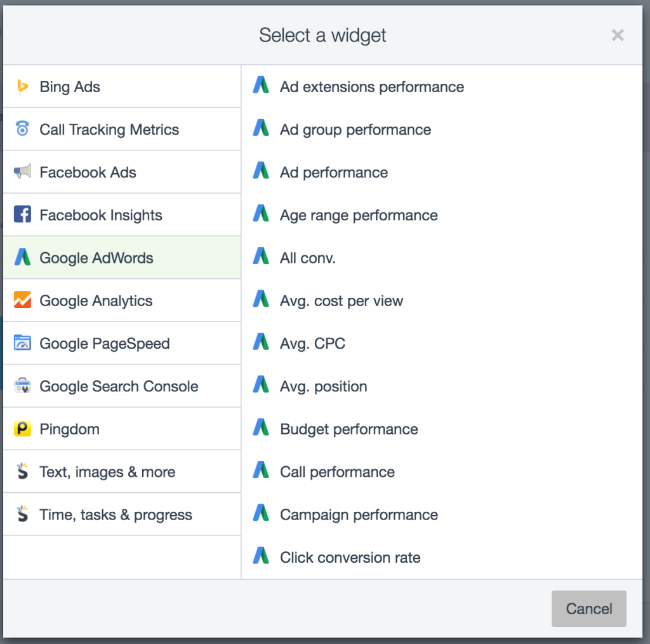Image resolution: width=650 pixels, height=644 pixels.
Task: Pick the Click conversion rate widget
Action: coord(350,558)
